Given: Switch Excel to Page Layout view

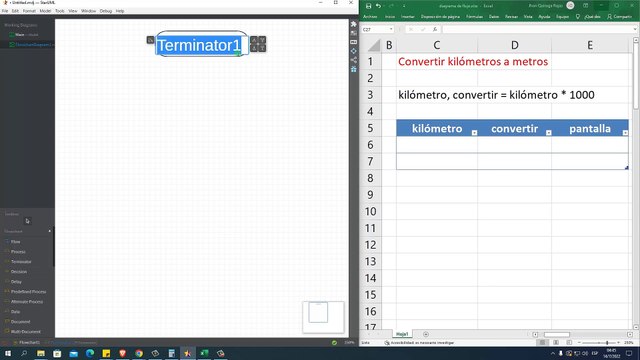Looking at the screenshot, I should 556,343.
